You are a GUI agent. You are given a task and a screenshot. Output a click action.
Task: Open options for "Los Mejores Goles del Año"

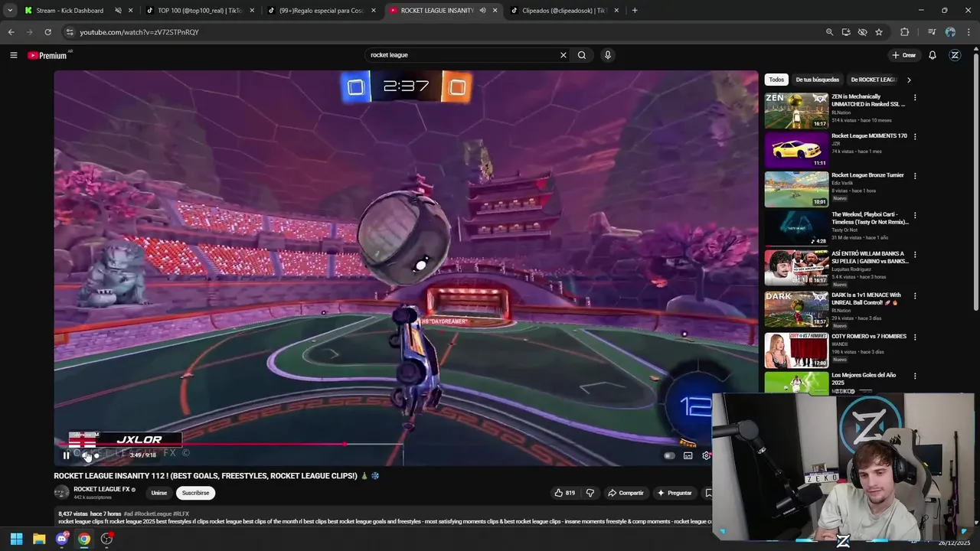(x=914, y=377)
